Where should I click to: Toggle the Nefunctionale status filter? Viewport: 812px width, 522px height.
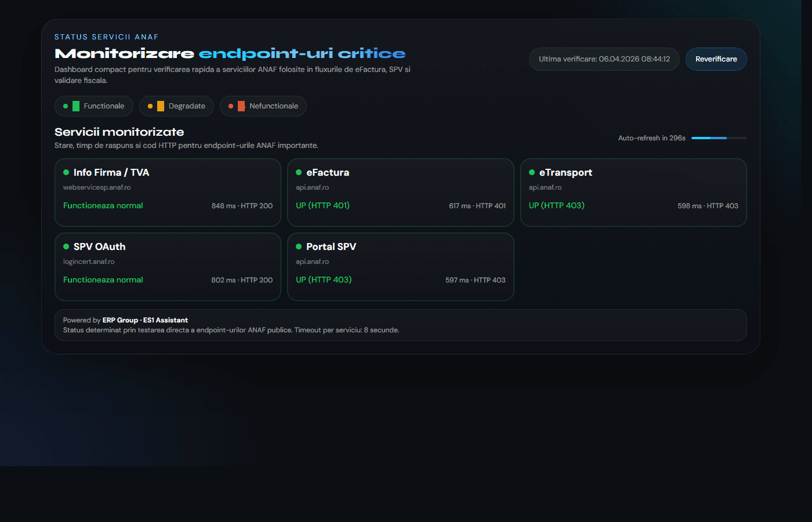[263, 106]
